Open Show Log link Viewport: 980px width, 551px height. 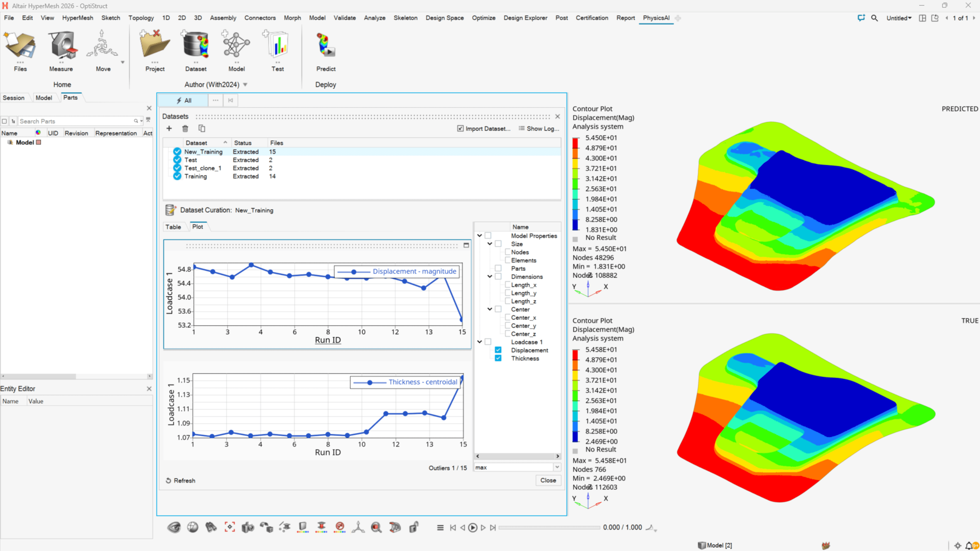[x=539, y=129]
